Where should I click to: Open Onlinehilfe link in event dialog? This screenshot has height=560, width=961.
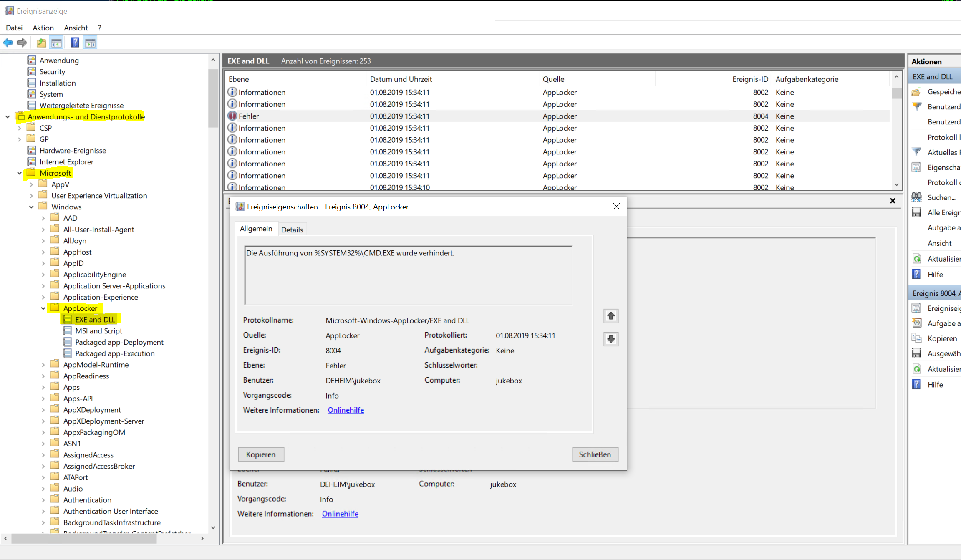click(346, 410)
